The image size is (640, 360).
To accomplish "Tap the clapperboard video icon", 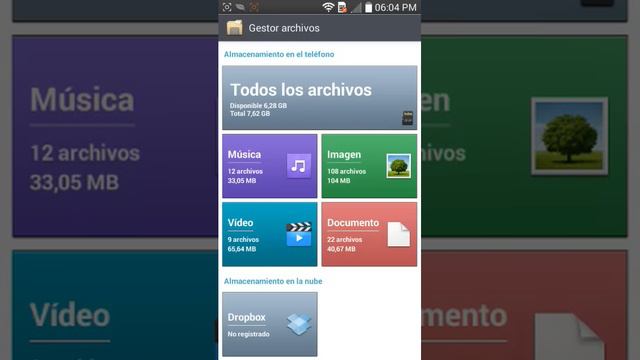I will 299,234.
